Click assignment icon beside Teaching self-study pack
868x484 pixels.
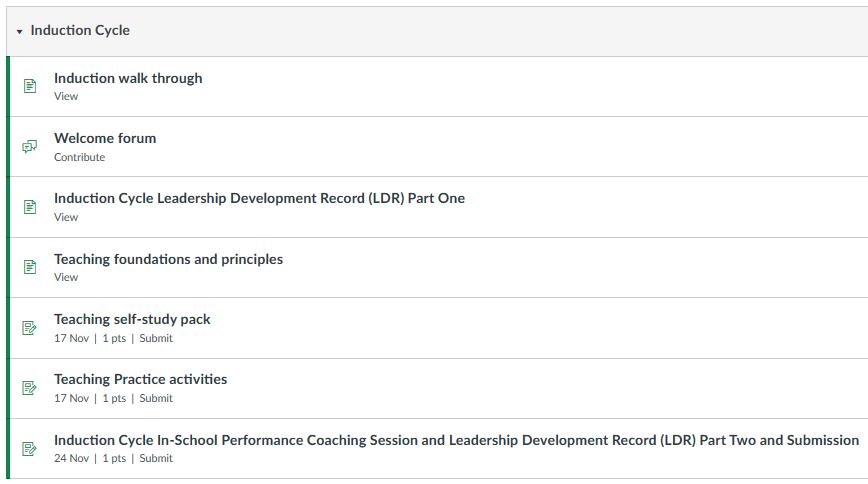30,328
